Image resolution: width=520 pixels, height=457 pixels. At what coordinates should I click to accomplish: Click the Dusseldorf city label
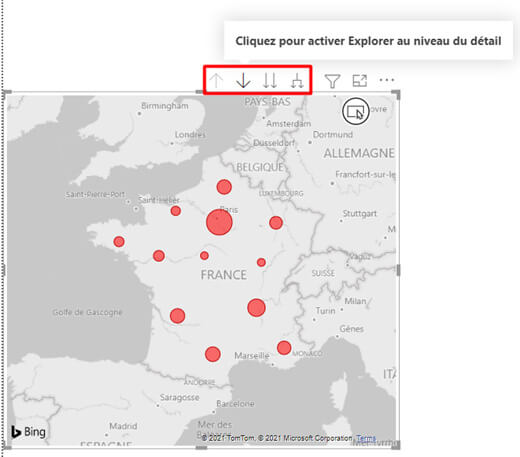(x=274, y=143)
